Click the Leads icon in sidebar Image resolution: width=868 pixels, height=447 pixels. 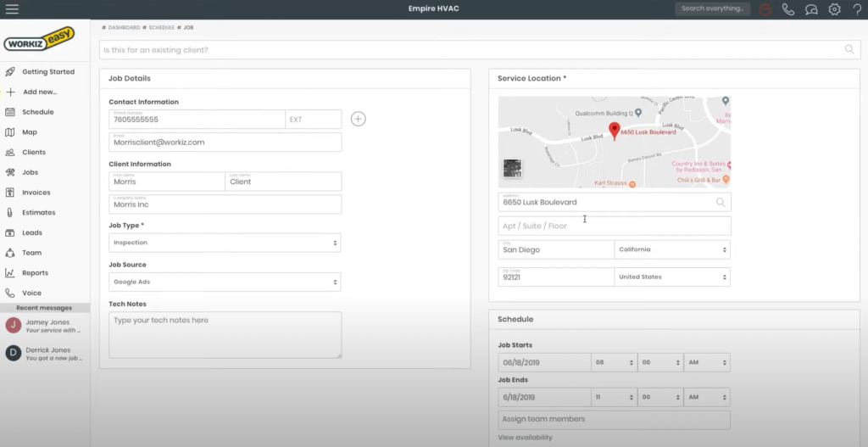click(x=10, y=232)
